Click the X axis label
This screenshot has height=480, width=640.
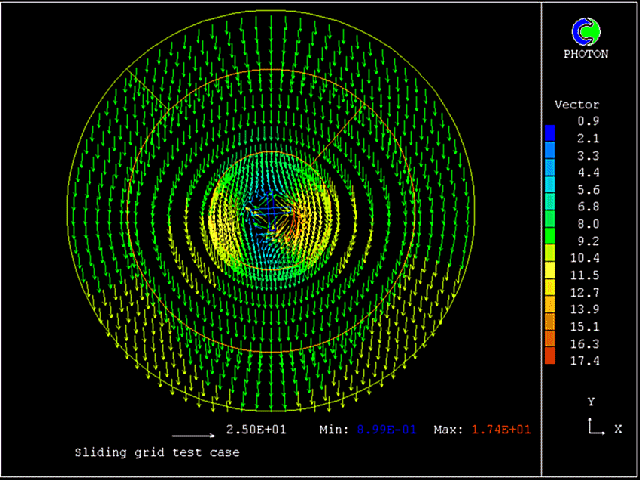(618, 429)
